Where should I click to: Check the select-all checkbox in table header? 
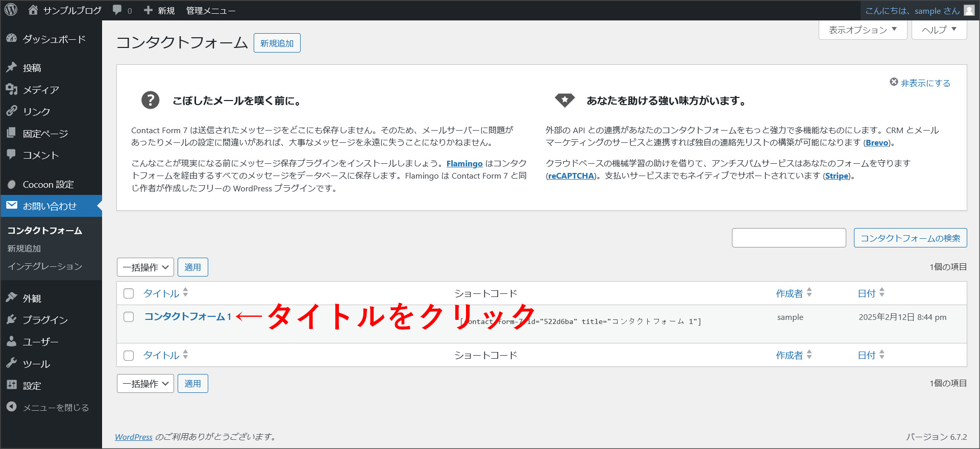point(129,293)
